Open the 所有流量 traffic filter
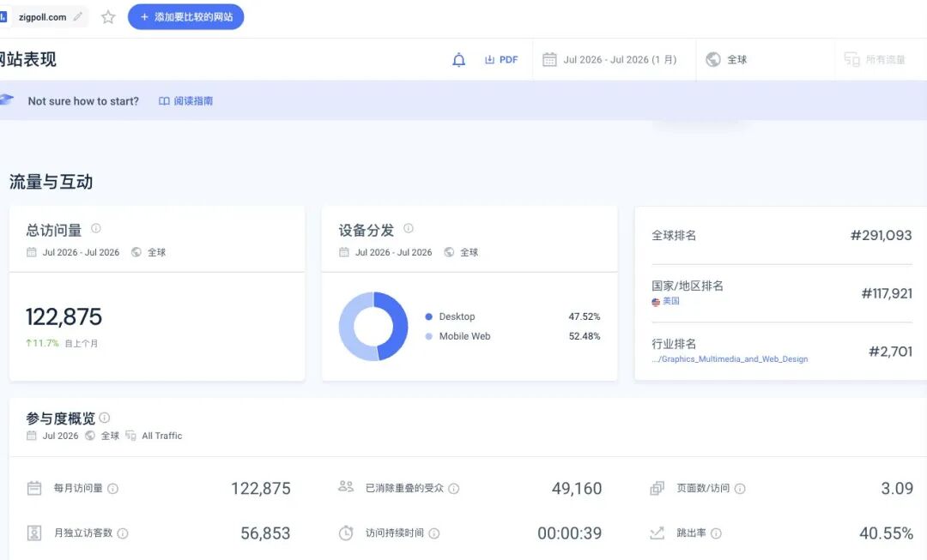The image size is (927, 560). pos(875,60)
